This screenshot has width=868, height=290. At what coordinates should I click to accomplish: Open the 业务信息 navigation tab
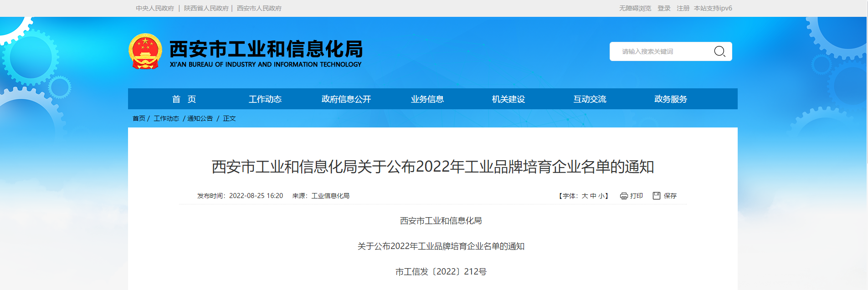tap(427, 99)
